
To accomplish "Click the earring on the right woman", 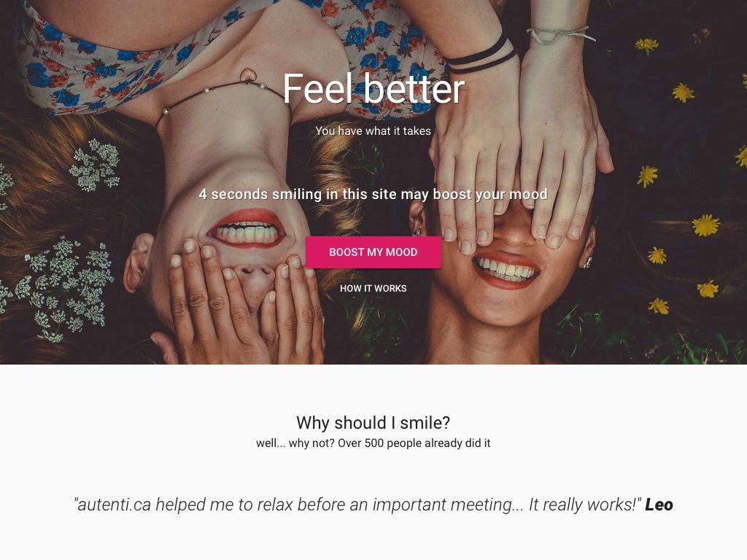I will [589, 262].
